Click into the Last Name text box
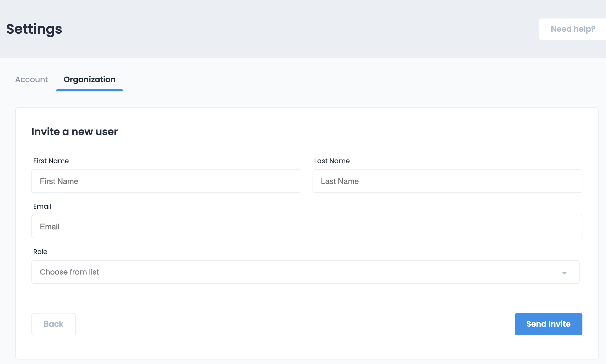Screen dimensions: 606x364 tap(447, 181)
